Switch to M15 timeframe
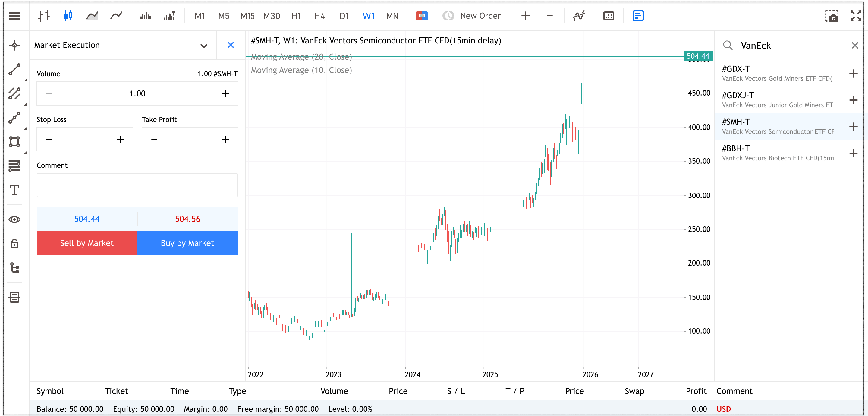 point(247,16)
